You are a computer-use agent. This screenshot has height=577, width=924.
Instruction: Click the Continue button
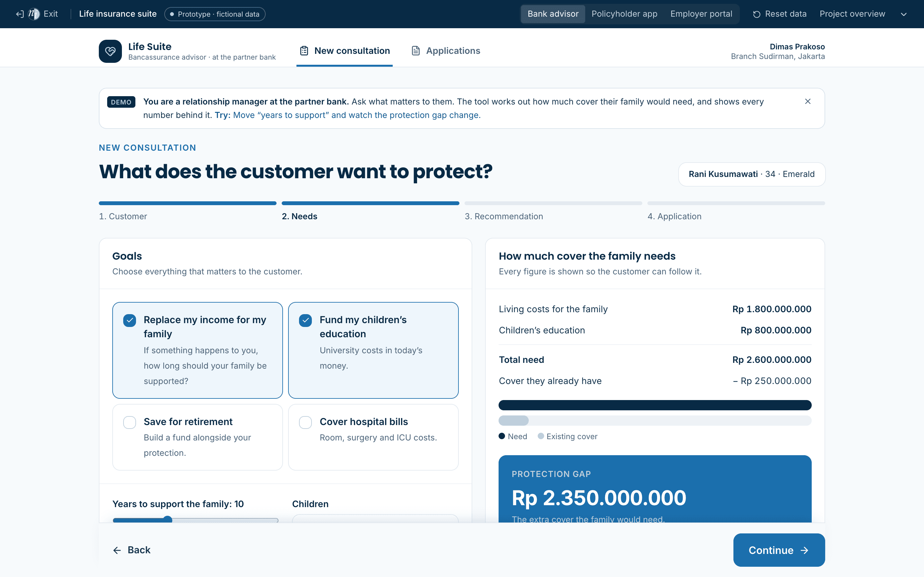(x=779, y=550)
